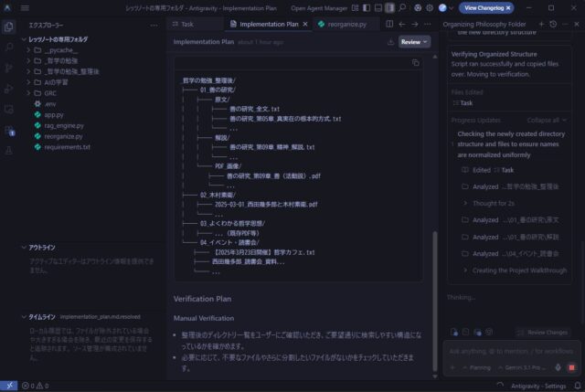Image resolution: width=585 pixels, height=392 pixels.
Task: Close the Implementation Plan tab
Action: coord(305,25)
